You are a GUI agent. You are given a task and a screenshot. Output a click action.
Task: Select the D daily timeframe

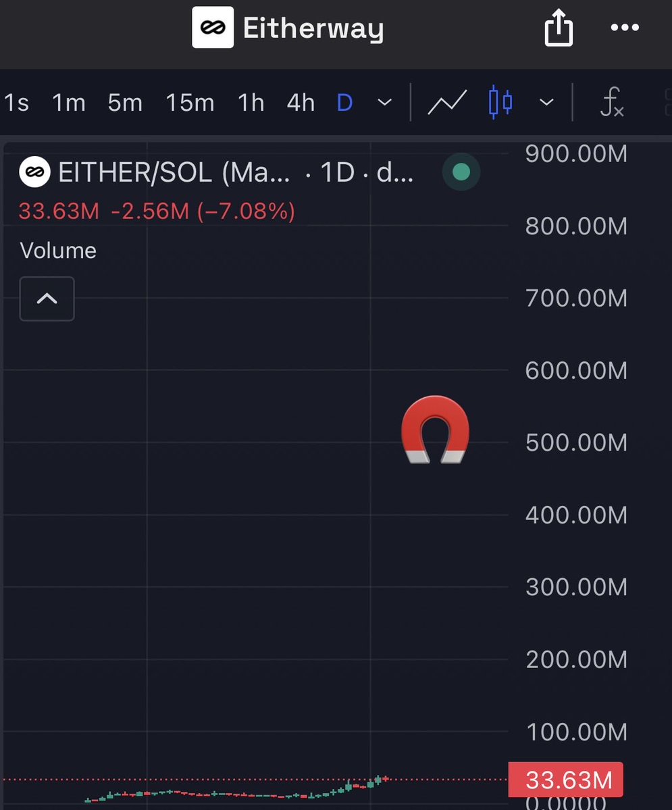[x=344, y=102]
